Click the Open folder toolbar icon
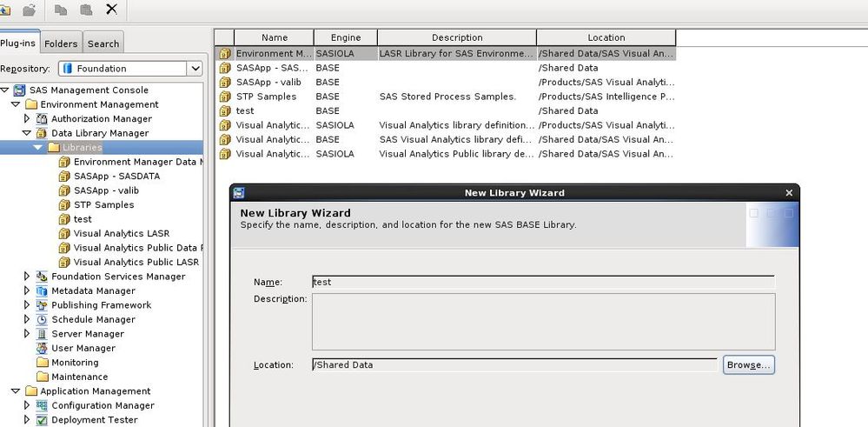 coord(30,10)
